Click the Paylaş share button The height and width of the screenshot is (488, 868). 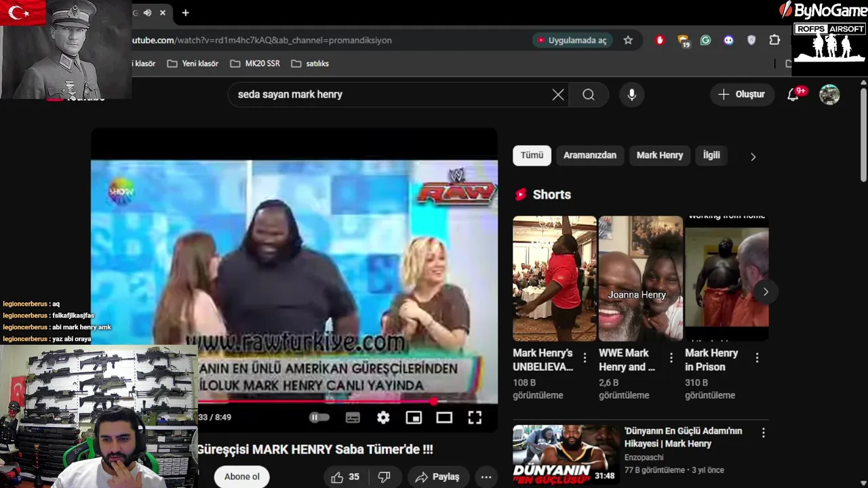[437, 477]
